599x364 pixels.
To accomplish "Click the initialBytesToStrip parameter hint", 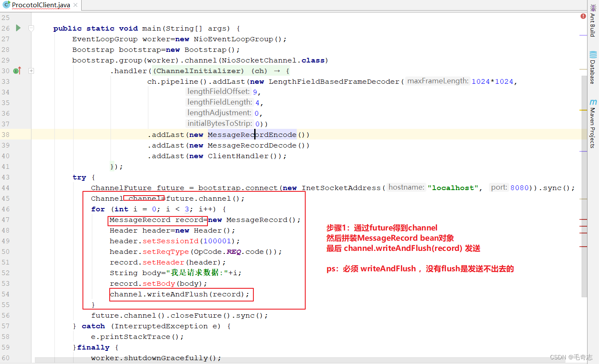I will [220, 124].
